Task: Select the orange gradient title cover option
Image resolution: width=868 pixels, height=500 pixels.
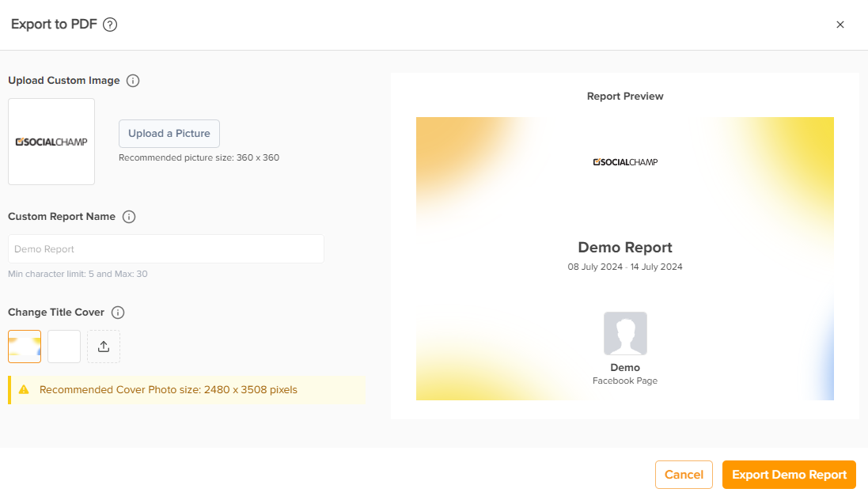Action: pyautogui.click(x=24, y=346)
